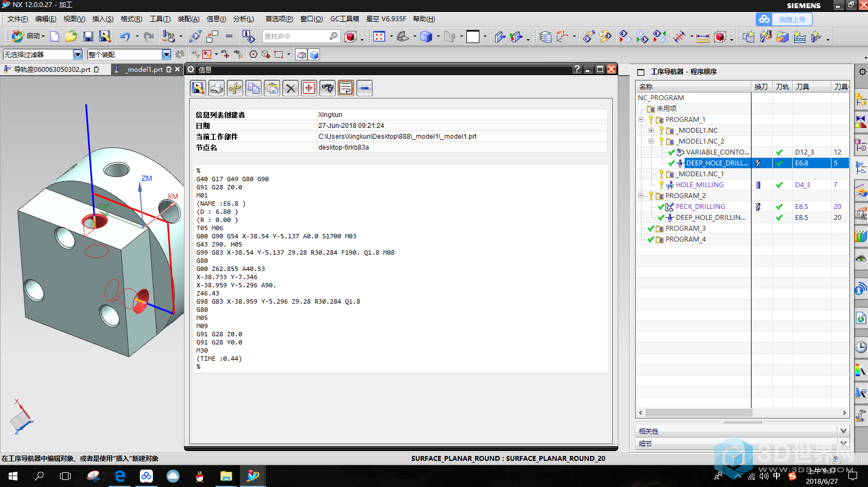Image resolution: width=868 pixels, height=487 pixels.
Task: Select the PECK_DRILLING operation
Action: click(x=700, y=207)
